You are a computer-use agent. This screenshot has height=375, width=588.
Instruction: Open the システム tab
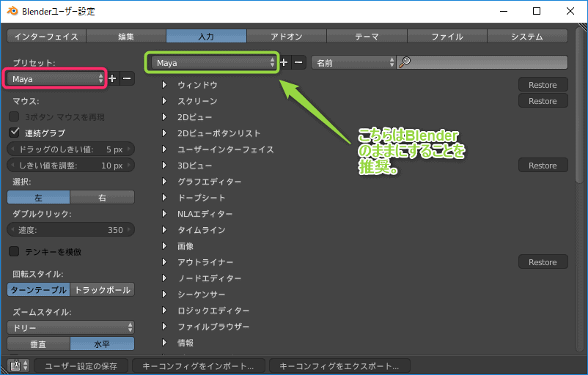point(527,36)
